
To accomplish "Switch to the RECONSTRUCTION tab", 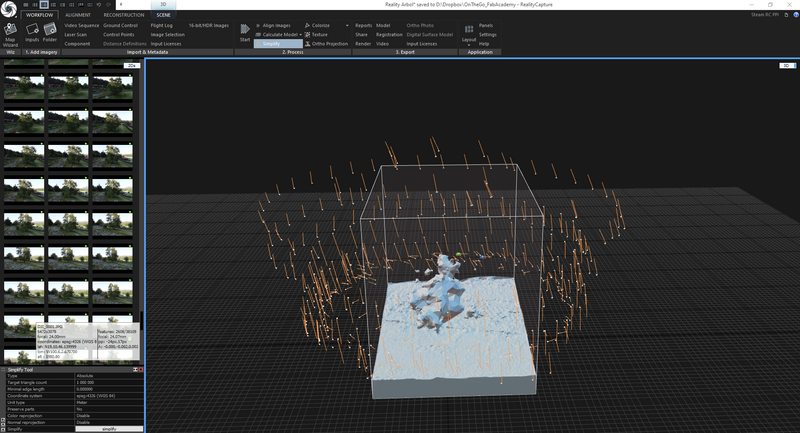I will 123,15.
